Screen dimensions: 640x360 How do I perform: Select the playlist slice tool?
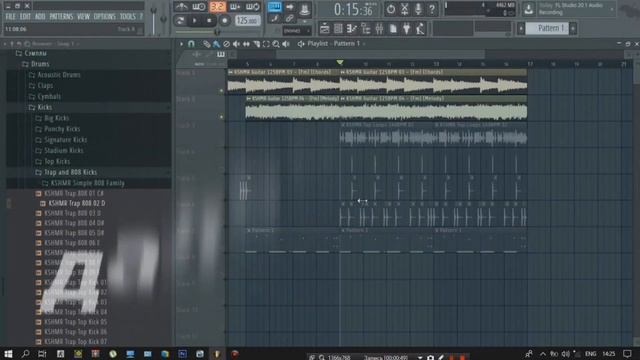(x=256, y=44)
